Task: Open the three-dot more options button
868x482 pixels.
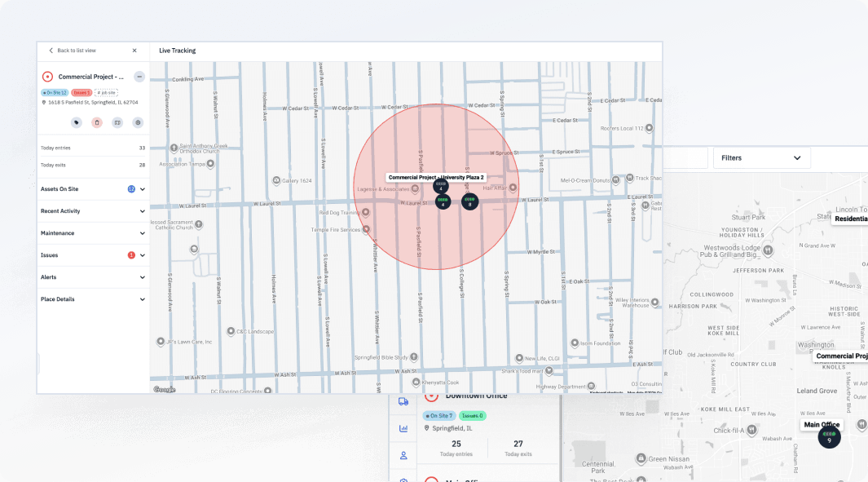Action: coord(139,77)
